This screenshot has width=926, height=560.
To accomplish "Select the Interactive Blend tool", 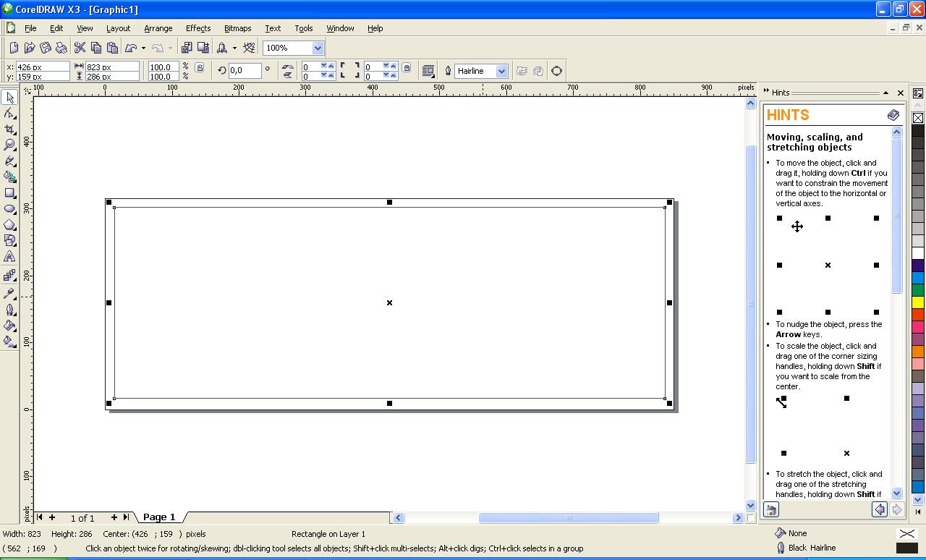I will (x=10, y=276).
